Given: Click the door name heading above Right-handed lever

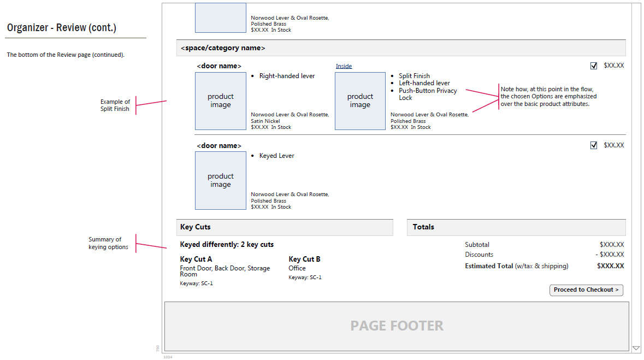Looking at the screenshot, I should (x=219, y=66).
